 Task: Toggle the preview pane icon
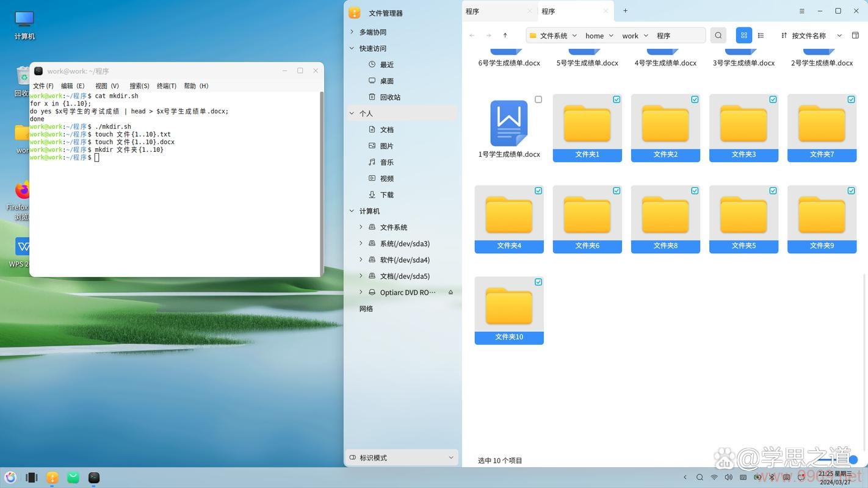[x=855, y=35]
